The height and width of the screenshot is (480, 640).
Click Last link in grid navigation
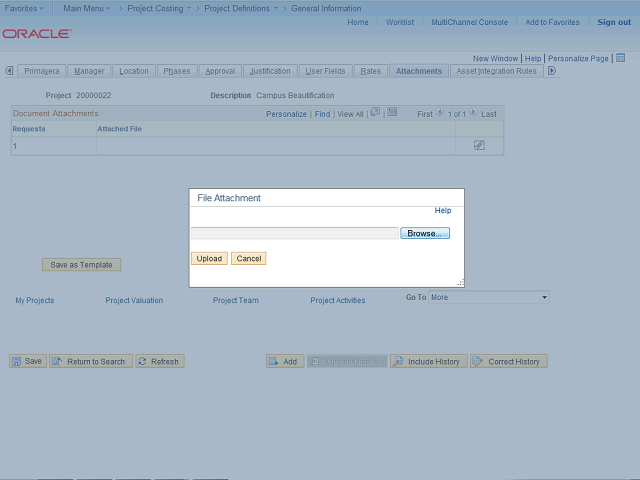[489, 114]
